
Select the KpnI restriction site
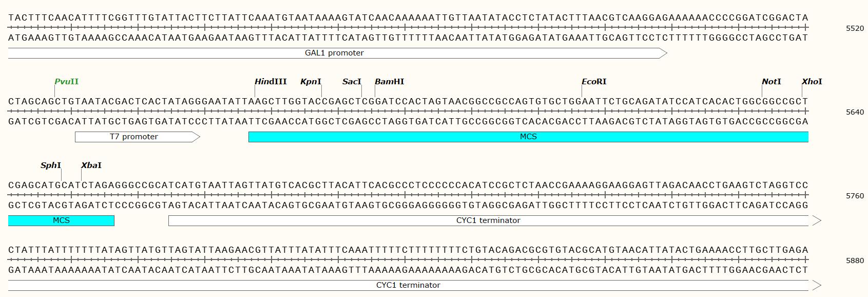(x=311, y=82)
